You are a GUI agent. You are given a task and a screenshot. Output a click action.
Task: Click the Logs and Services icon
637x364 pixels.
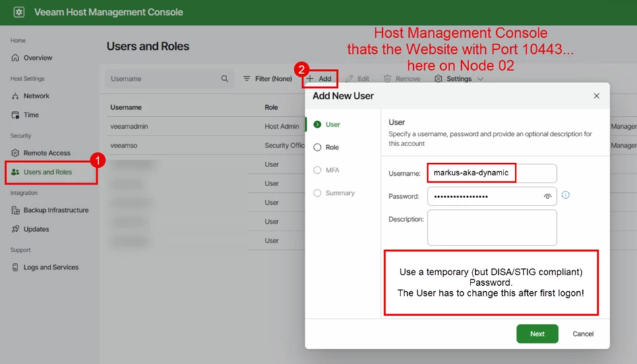coord(15,268)
